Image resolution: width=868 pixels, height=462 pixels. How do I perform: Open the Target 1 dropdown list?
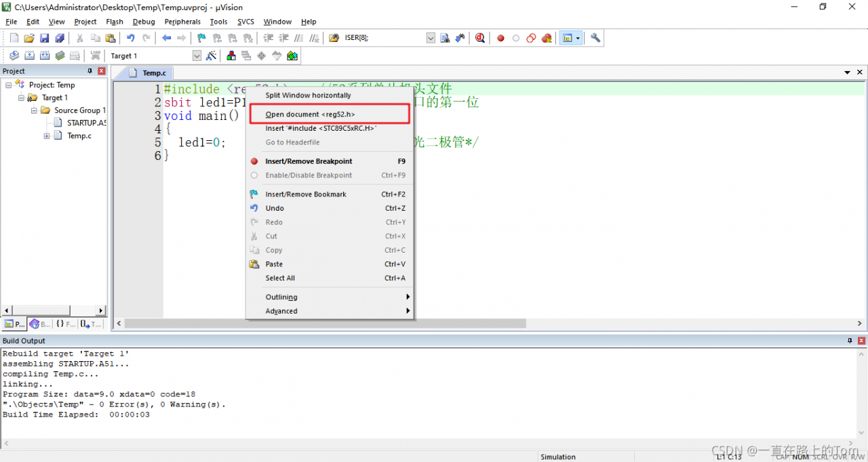197,56
